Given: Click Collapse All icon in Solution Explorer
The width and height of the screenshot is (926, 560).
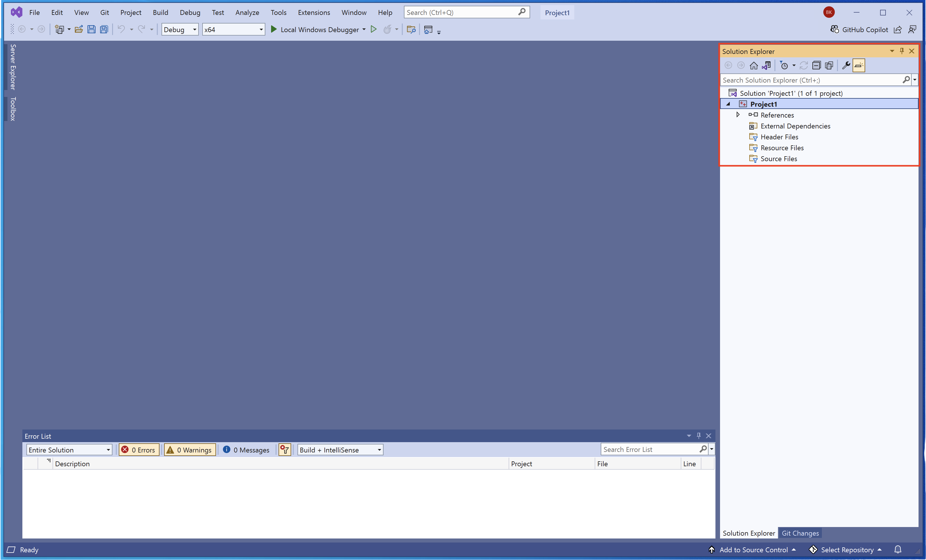Looking at the screenshot, I should tap(816, 65).
